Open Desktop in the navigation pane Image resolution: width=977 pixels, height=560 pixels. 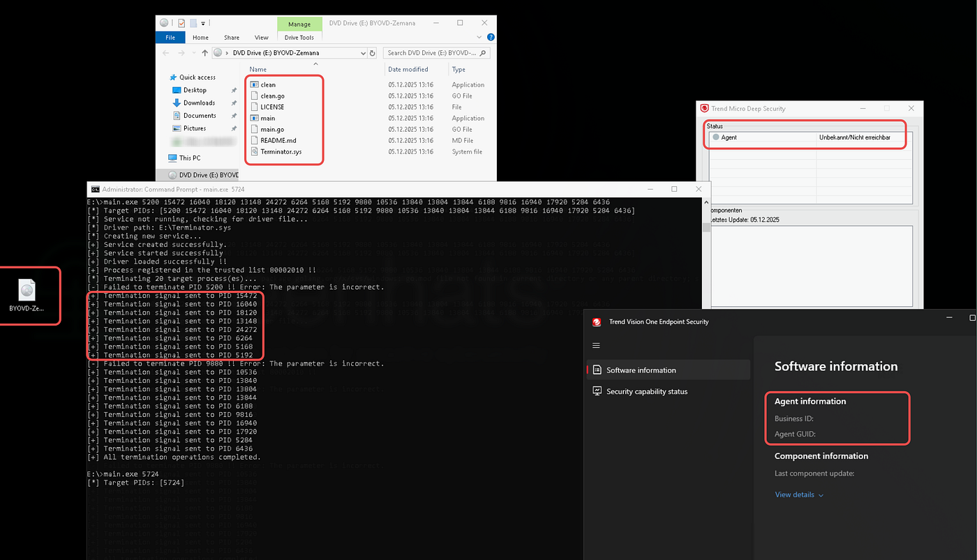[195, 90]
